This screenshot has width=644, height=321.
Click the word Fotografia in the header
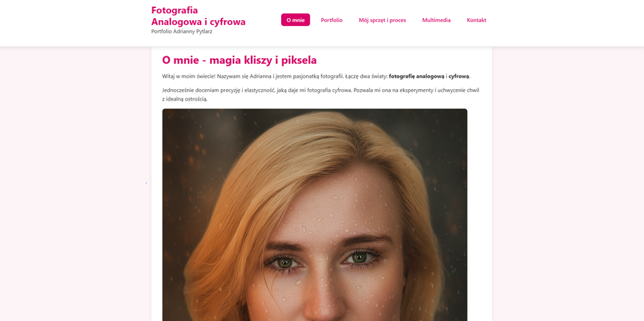pyautogui.click(x=174, y=10)
